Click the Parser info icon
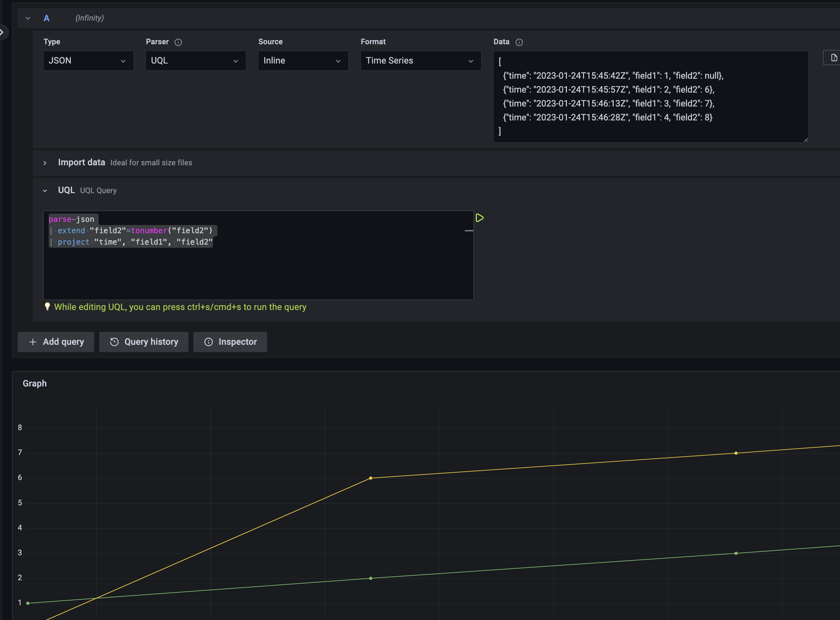This screenshot has height=620, width=840. 179,42
